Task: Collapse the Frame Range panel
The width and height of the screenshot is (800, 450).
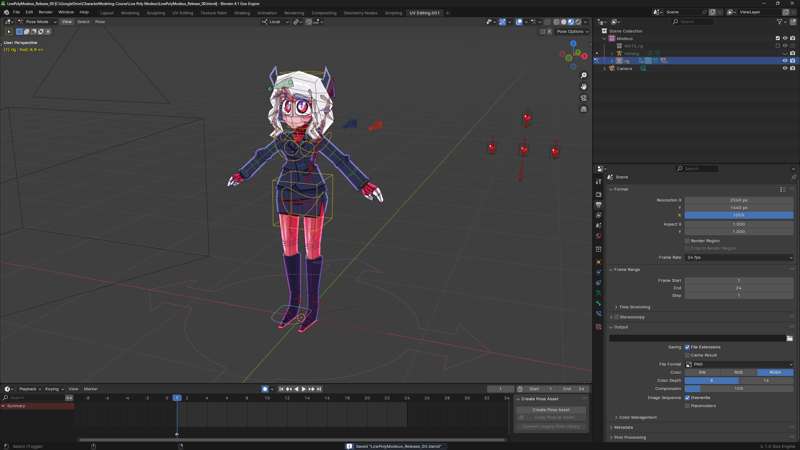Action: [625, 269]
